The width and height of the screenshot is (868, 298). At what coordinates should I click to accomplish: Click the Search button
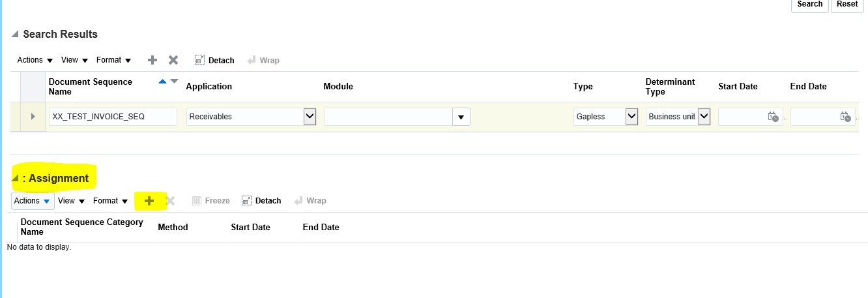pyautogui.click(x=809, y=4)
